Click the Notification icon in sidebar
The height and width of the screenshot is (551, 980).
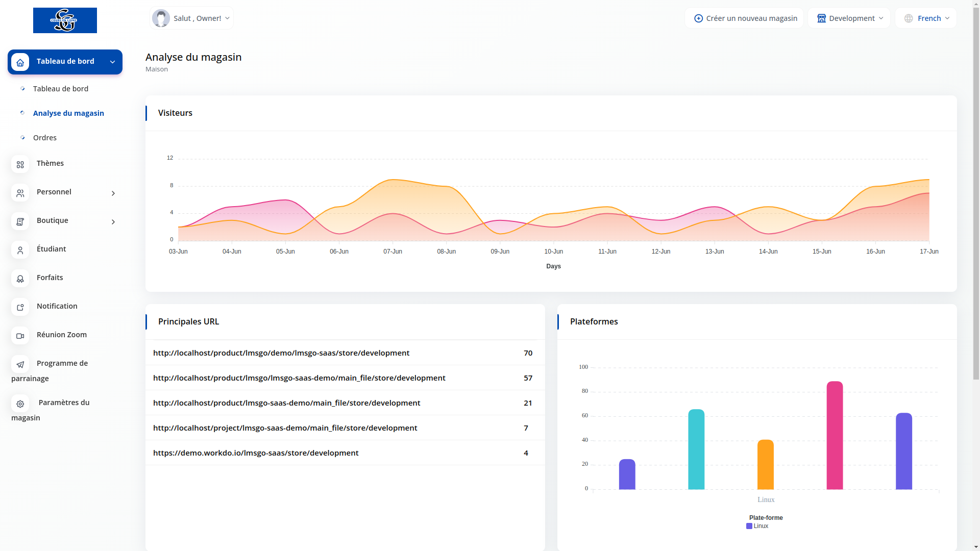[x=20, y=307]
